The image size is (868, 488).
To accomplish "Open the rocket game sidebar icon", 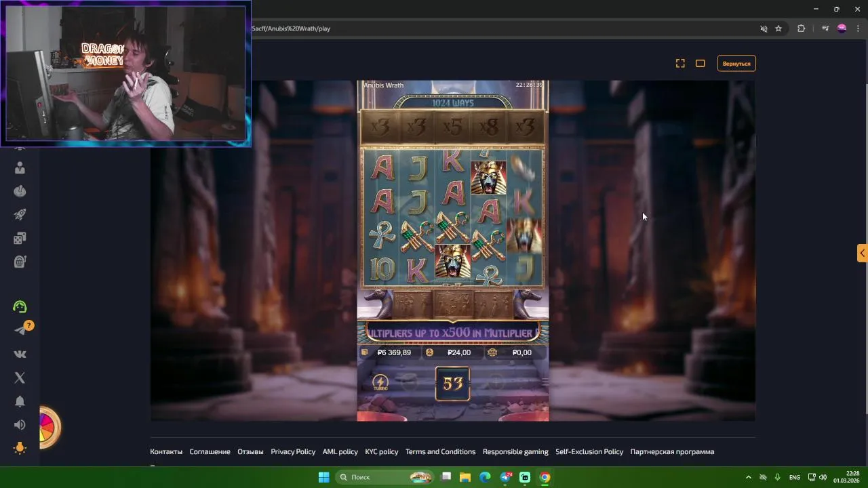I will tap(20, 214).
